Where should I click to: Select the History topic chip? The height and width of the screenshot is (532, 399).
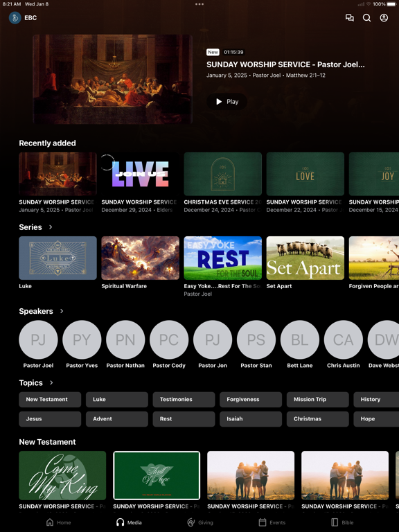coord(376,399)
